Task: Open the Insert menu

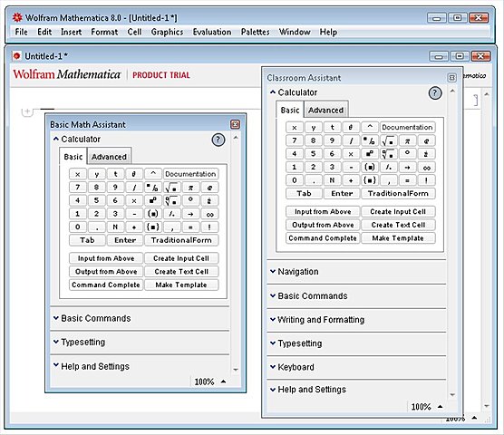Action: click(x=71, y=32)
